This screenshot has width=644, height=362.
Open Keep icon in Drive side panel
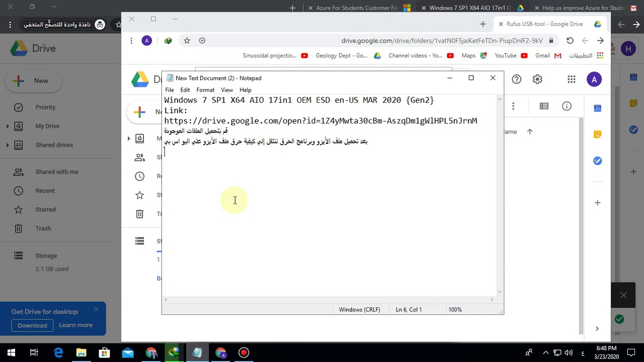coord(597,134)
